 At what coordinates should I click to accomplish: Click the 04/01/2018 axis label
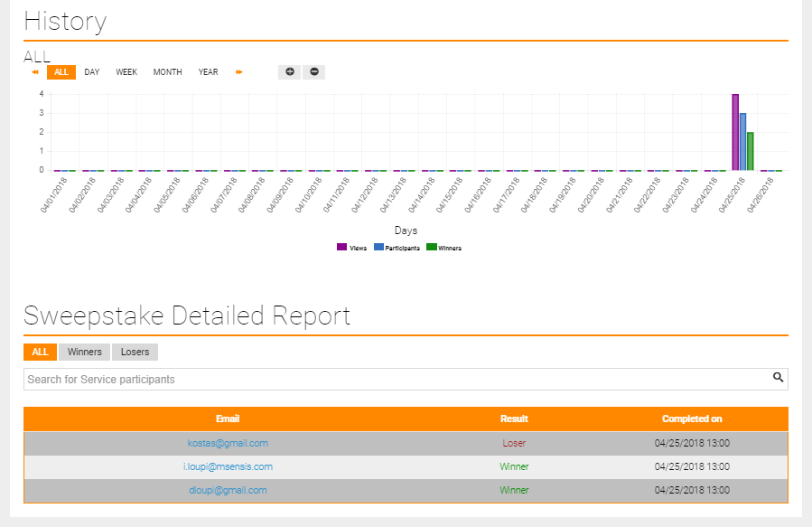click(x=54, y=195)
